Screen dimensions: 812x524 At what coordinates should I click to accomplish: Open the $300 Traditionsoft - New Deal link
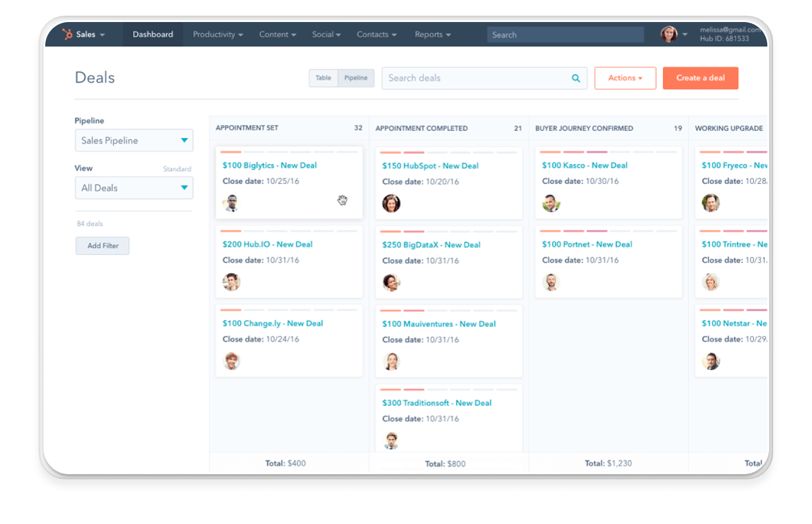(437, 403)
